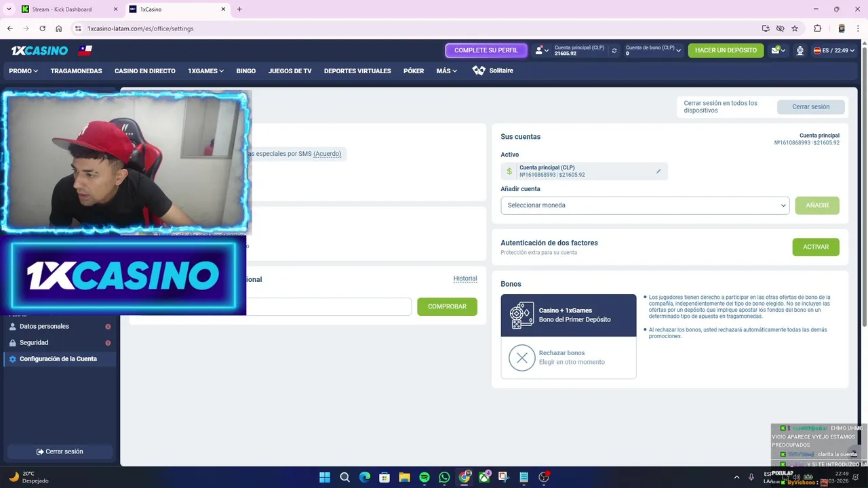Image resolution: width=868 pixels, height=488 pixels.
Task: Bookmark this page with the star icon
Action: pyautogui.click(x=795, y=28)
